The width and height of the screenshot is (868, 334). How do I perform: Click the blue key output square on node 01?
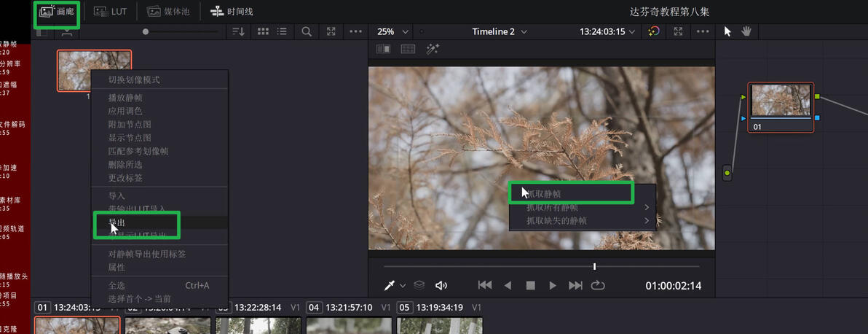(x=817, y=117)
